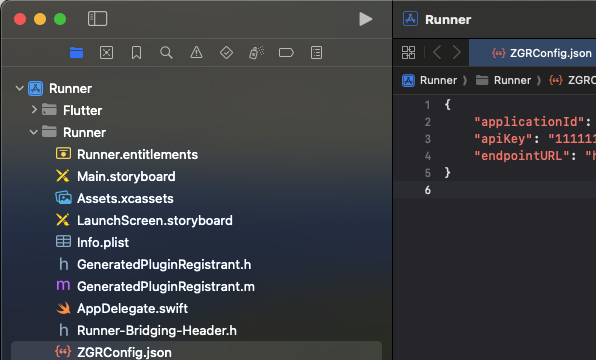Viewport: 596px width, 360px height.
Task: Click the "applicationId" key on line 2
Action: (529, 122)
